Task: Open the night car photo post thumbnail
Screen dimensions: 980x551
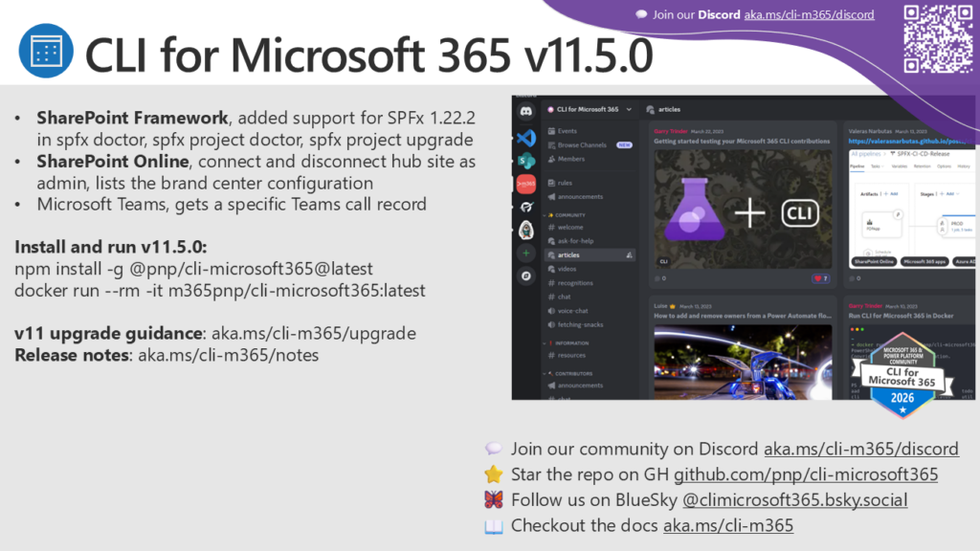Action: tap(743, 362)
